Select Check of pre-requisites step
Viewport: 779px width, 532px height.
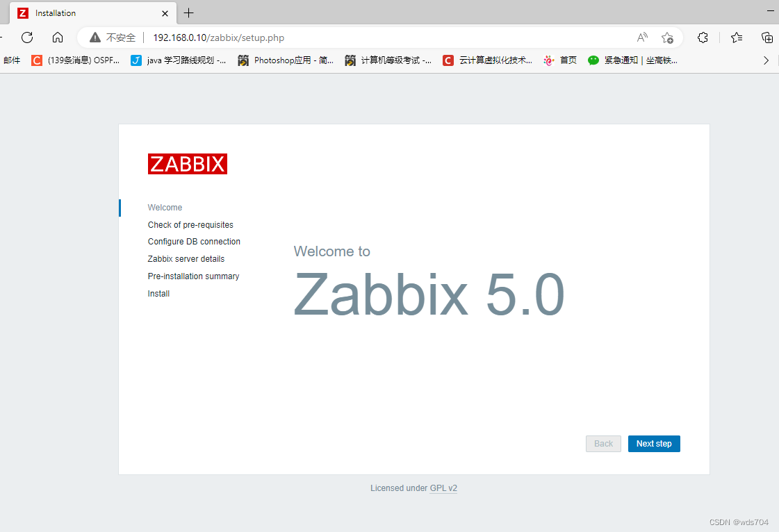190,224
